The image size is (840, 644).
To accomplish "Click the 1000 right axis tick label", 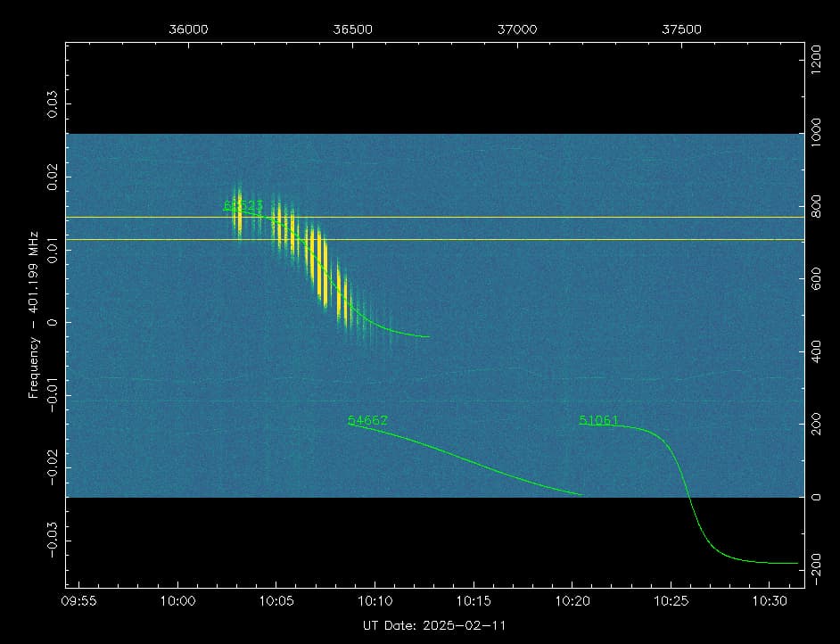I will [817, 134].
